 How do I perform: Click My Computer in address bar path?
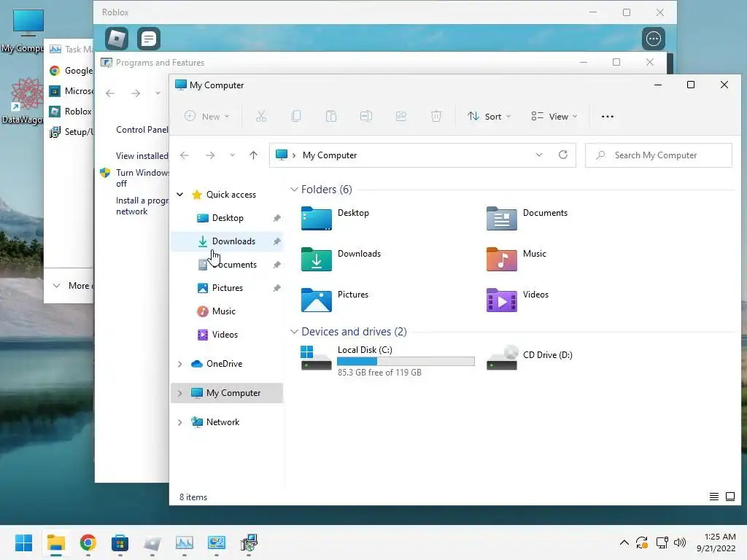[x=330, y=155]
